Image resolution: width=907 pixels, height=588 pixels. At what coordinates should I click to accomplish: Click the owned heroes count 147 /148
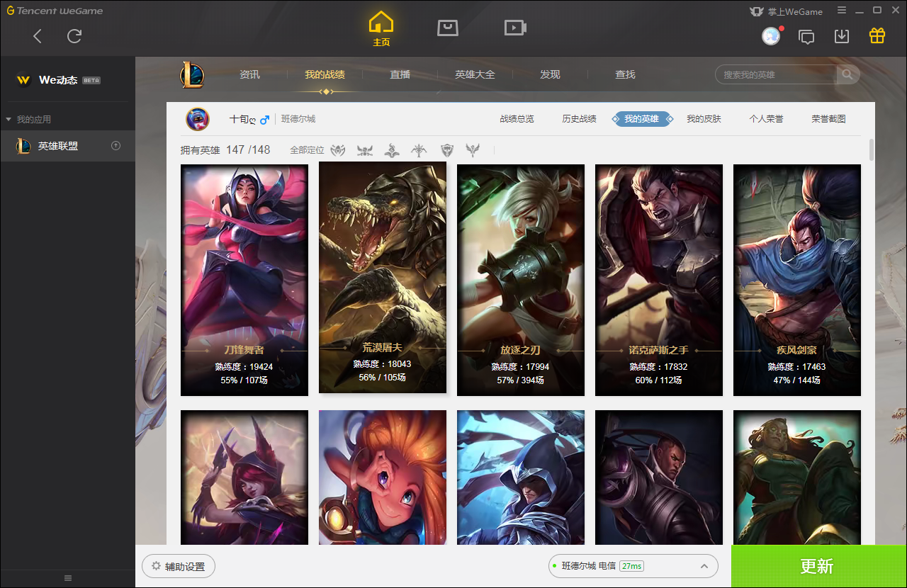(x=248, y=150)
